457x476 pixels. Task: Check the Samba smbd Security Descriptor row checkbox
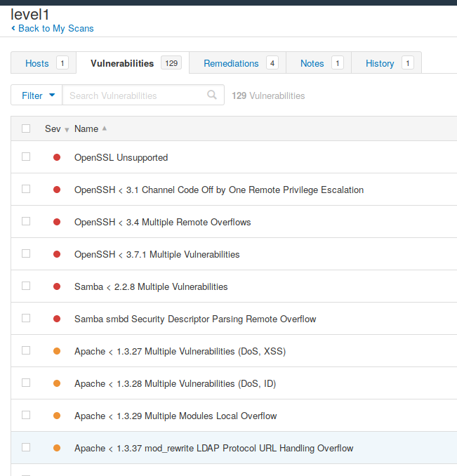pyautogui.click(x=26, y=318)
